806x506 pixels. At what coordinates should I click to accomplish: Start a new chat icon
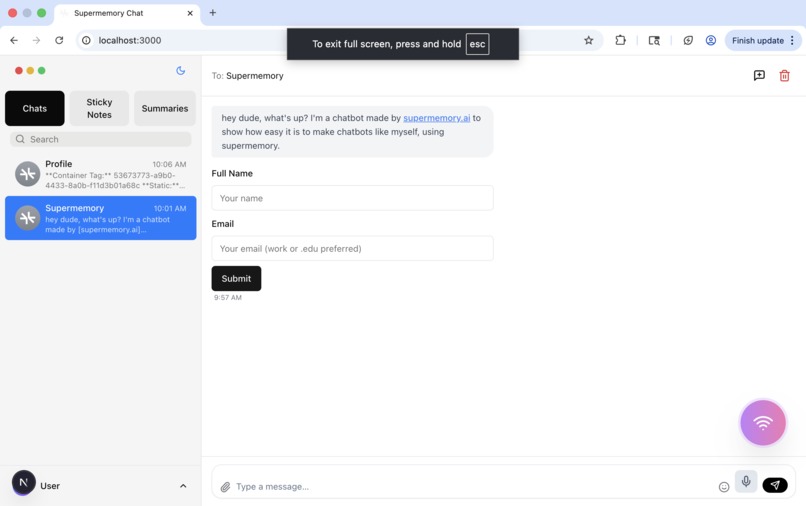pos(759,76)
